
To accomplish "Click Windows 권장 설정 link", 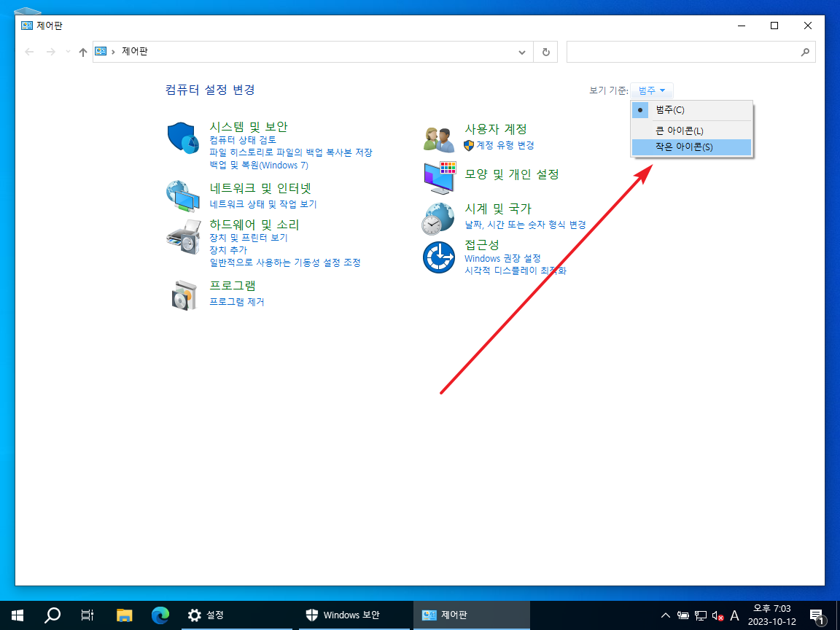I will click(502, 258).
